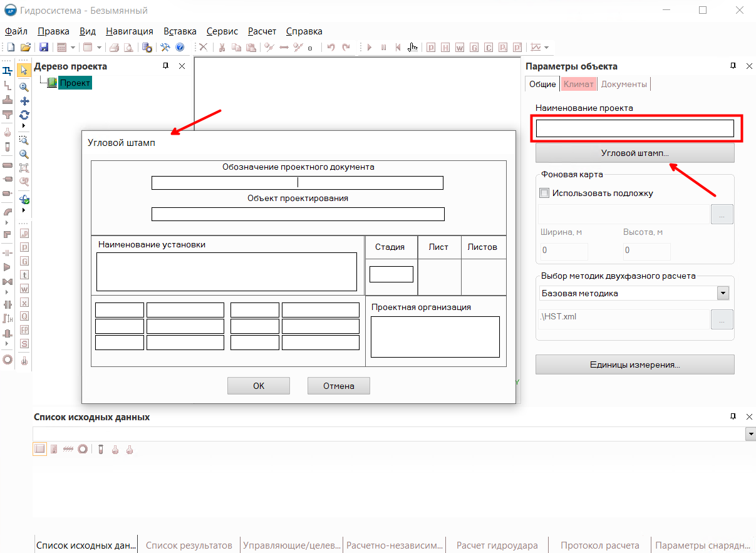Image resolution: width=756 pixels, height=553 pixels.
Task: Click the 'Наименование проекта' input field
Action: (x=634, y=128)
